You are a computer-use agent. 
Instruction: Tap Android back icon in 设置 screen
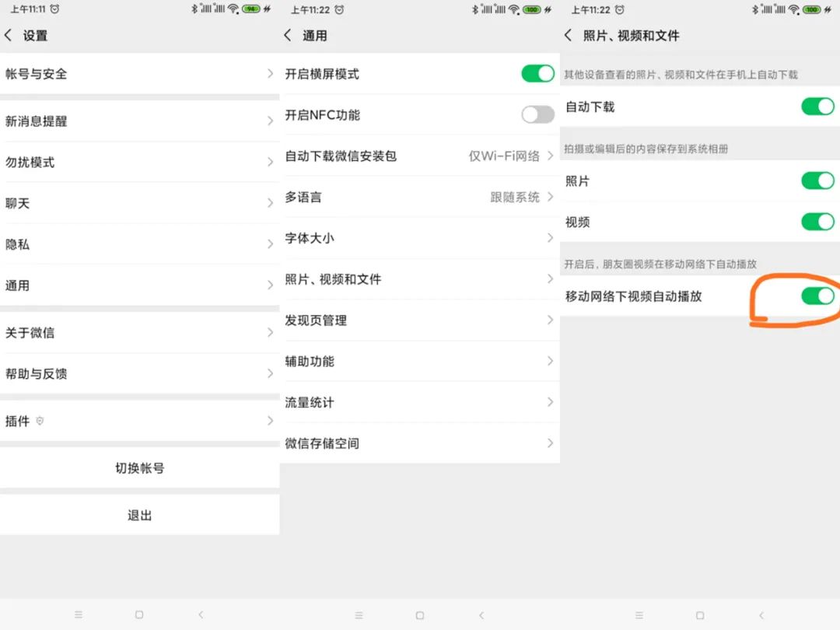(x=201, y=614)
